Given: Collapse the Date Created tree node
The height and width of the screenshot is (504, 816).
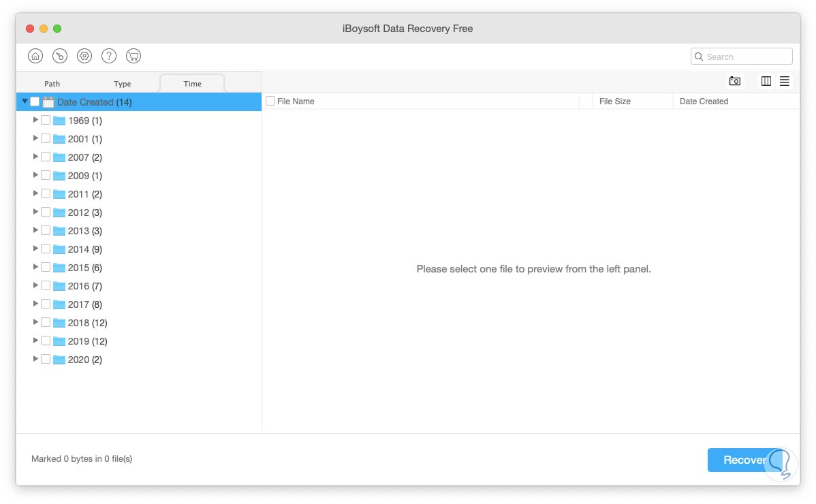Looking at the screenshot, I should [25, 101].
